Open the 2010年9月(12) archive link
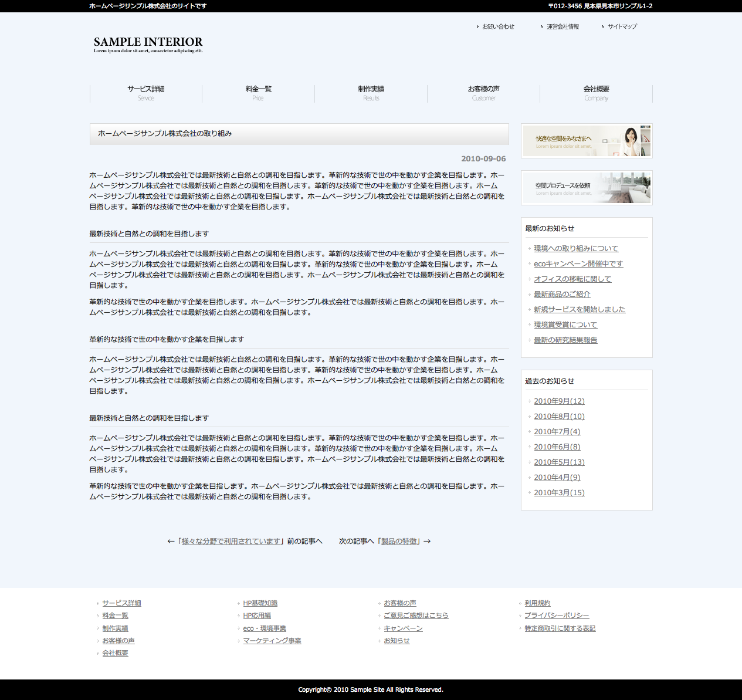The image size is (742, 700). [559, 401]
